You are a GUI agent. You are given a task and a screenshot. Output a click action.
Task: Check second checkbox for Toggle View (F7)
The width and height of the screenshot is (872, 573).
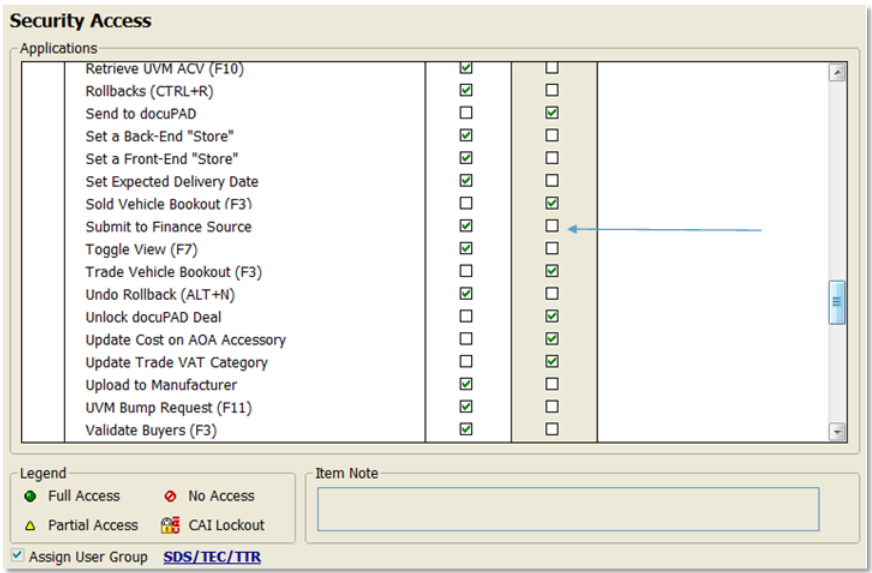[552, 248]
